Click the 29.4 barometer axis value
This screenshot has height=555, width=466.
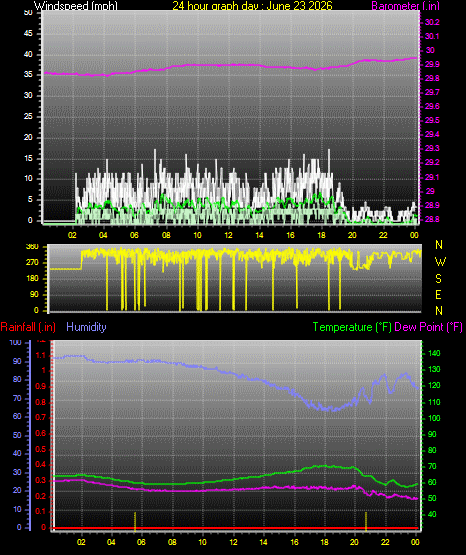pos(432,134)
